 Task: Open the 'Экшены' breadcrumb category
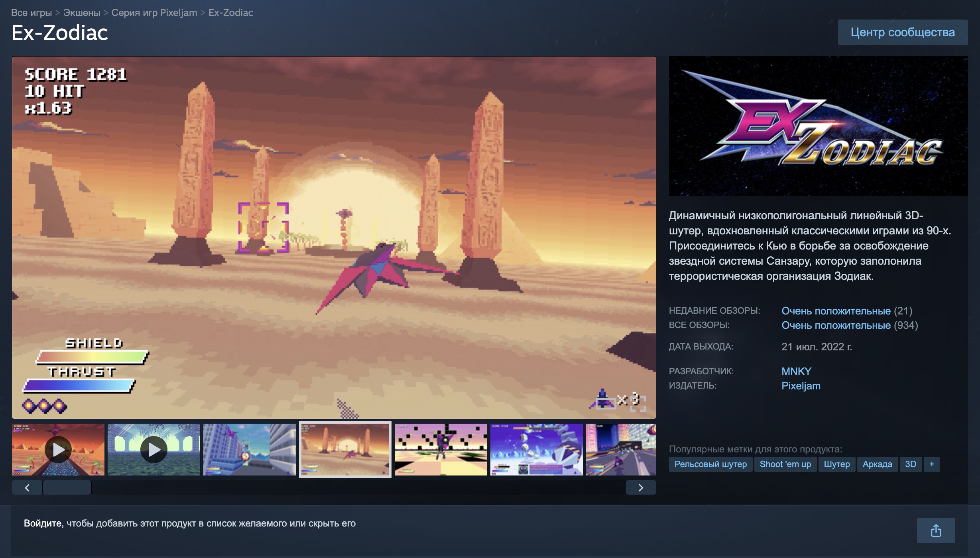click(82, 13)
